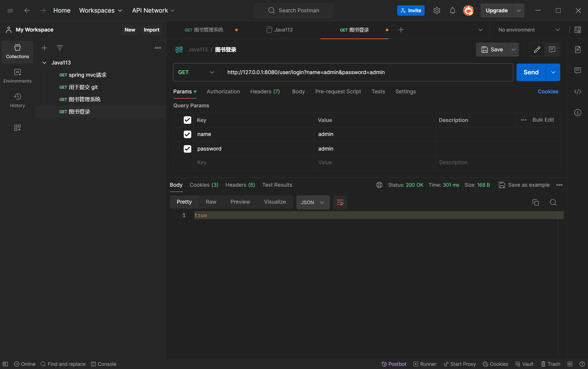Click Bulk Edit
This screenshot has width=588, height=369.
[543, 120]
